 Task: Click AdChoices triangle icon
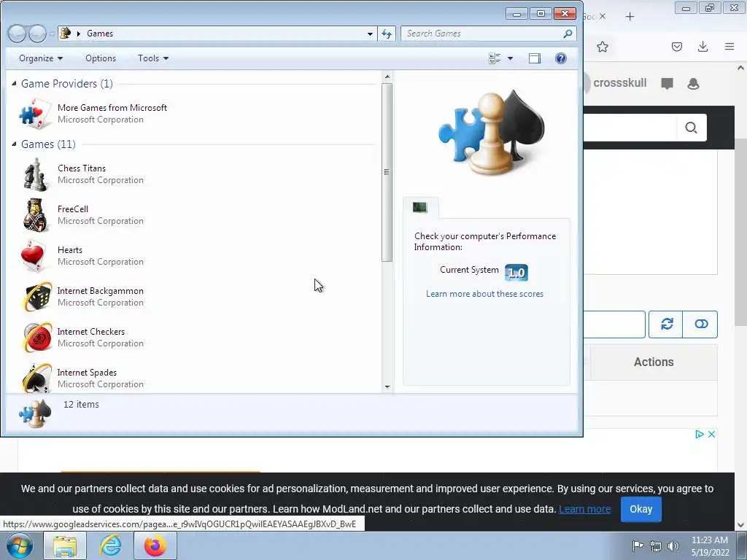pos(700,435)
